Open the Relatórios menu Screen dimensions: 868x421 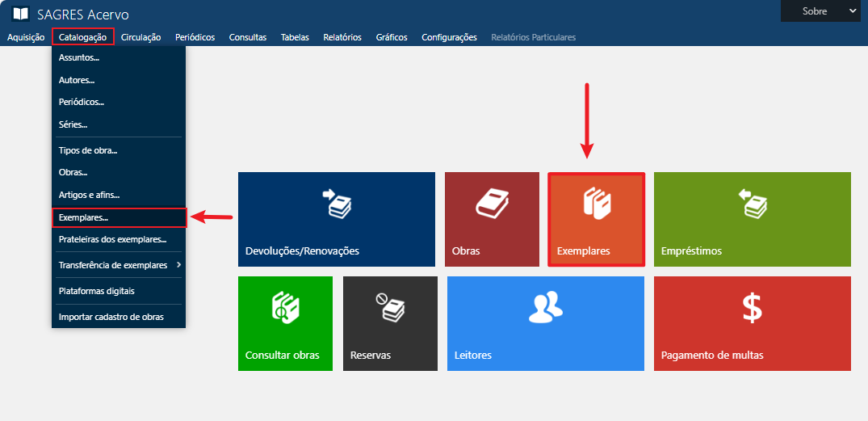pyautogui.click(x=342, y=37)
